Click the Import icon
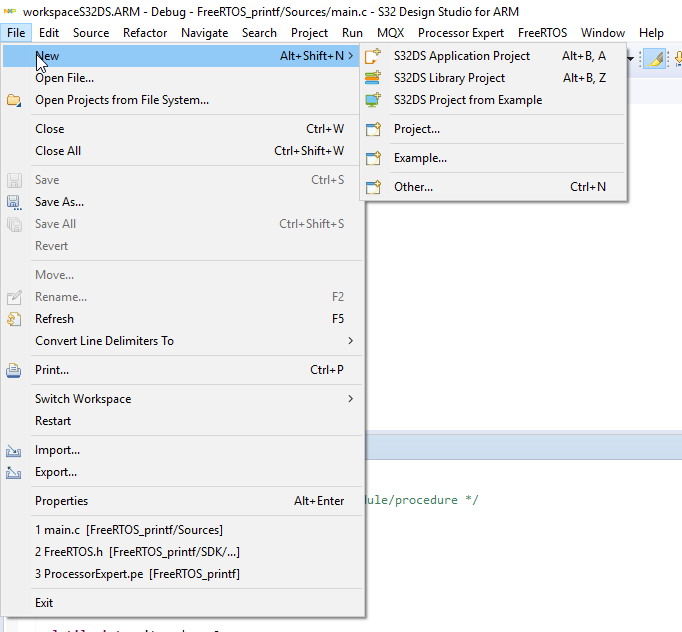The width and height of the screenshot is (682, 632). tap(14, 451)
